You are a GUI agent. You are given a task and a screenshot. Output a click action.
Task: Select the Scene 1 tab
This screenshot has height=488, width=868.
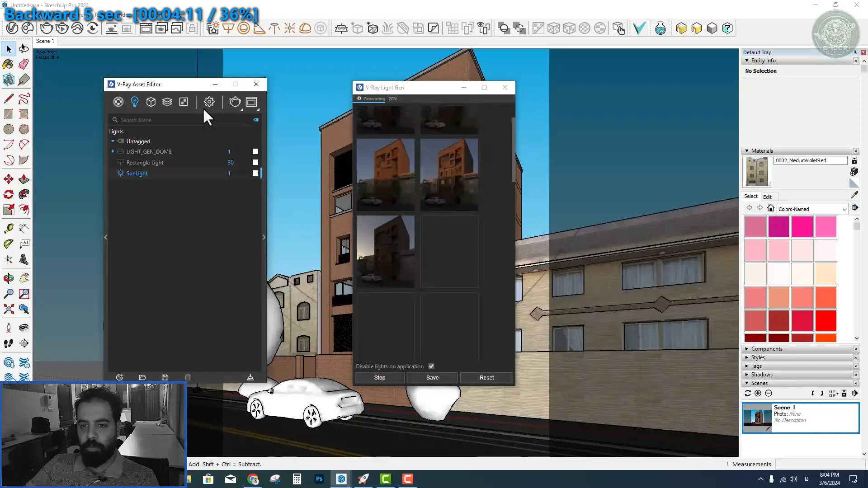[45, 41]
